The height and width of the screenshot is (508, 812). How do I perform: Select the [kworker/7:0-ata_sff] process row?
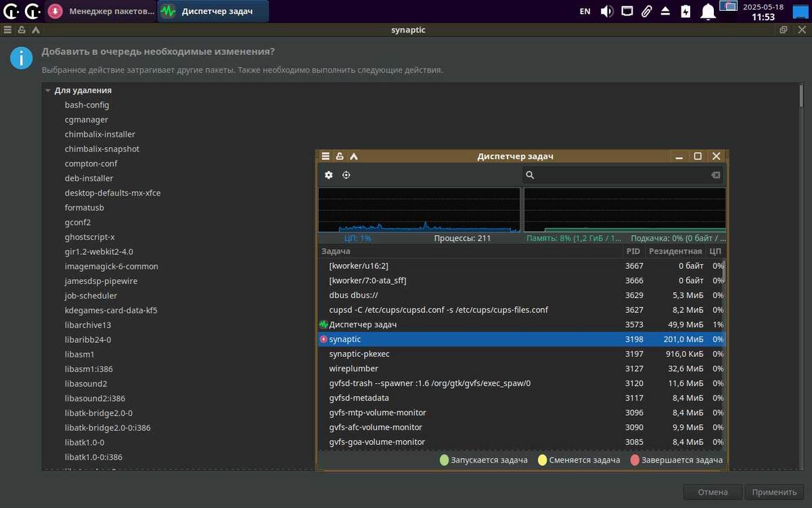520,280
